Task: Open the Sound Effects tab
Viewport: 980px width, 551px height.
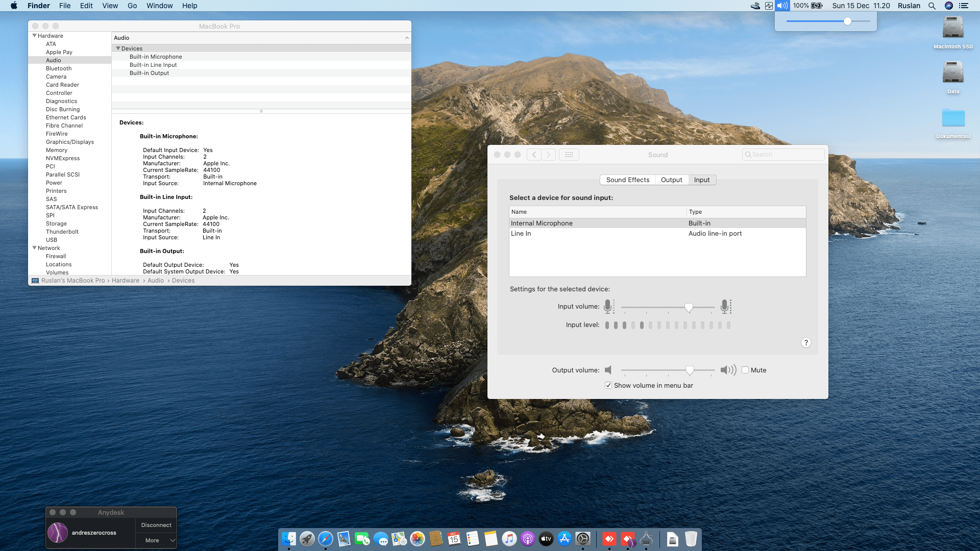Action: pyautogui.click(x=627, y=180)
